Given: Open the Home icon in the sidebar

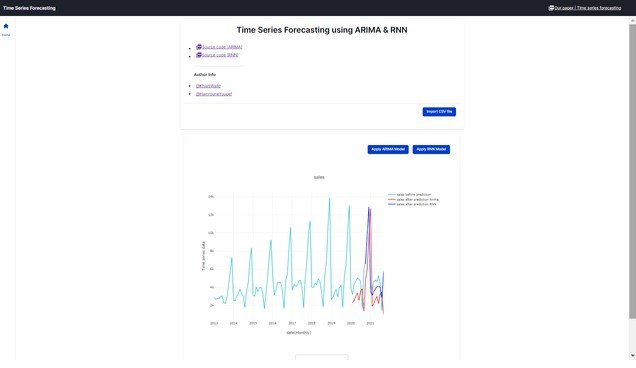Looking at the screenshot, I should [x=6, y=26].
